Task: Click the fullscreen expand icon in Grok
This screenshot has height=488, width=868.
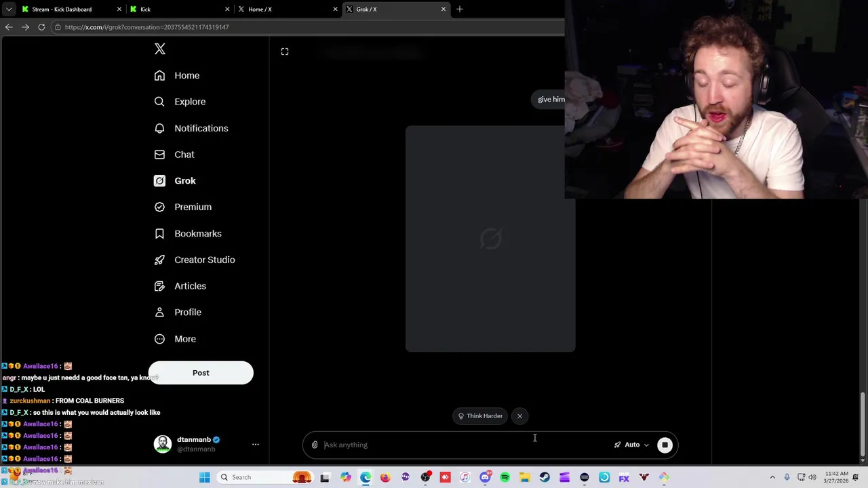Action: [285, 52]
